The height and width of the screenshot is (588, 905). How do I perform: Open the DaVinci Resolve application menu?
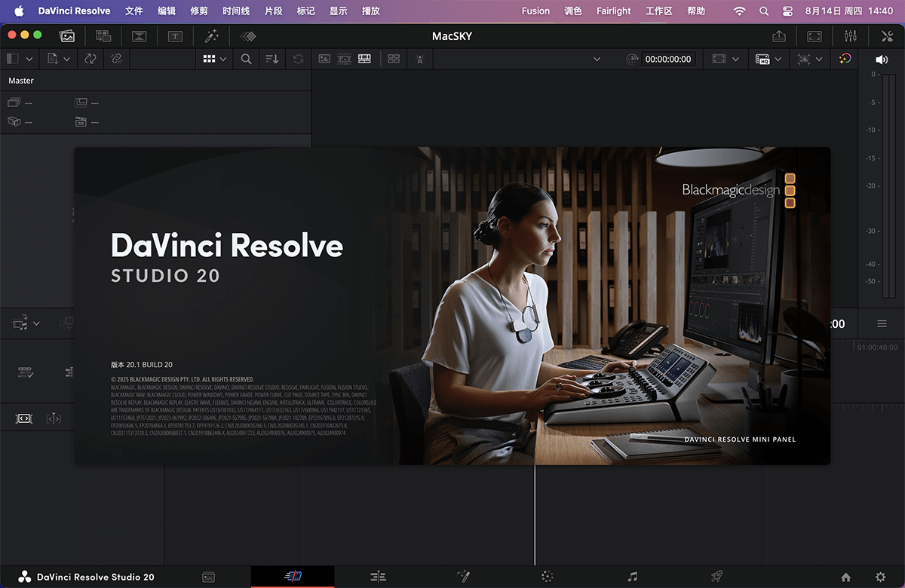tap(75, 11)
